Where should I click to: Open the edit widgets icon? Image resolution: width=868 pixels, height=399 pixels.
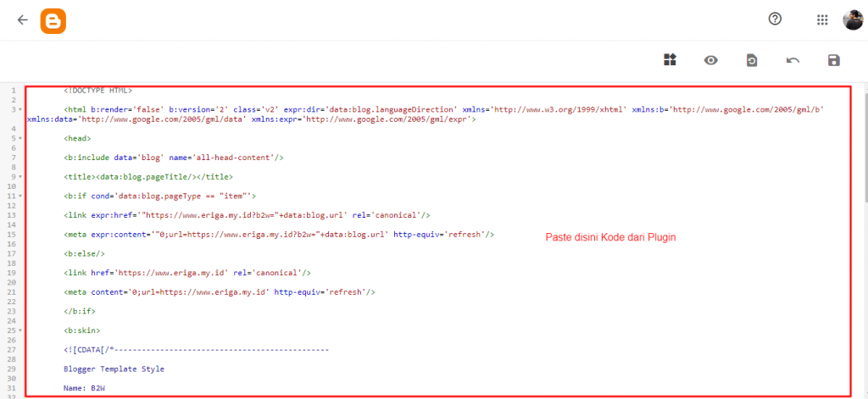670,60
